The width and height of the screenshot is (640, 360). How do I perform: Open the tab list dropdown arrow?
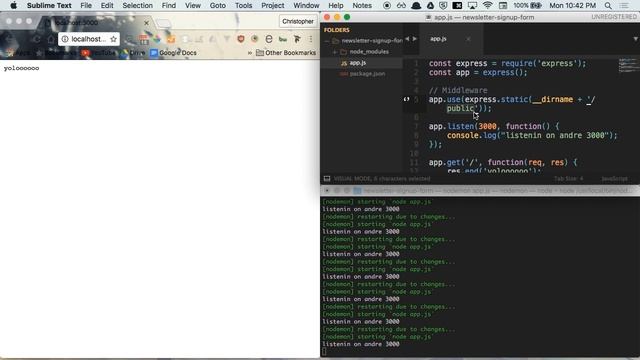pyautogui.click(x=635, y=39)
